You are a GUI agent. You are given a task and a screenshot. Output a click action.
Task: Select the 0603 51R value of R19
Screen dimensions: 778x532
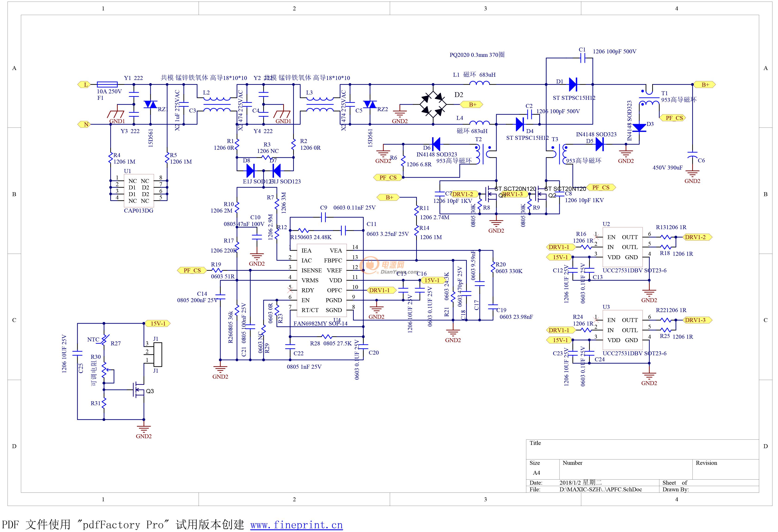(x=223, y=277)
